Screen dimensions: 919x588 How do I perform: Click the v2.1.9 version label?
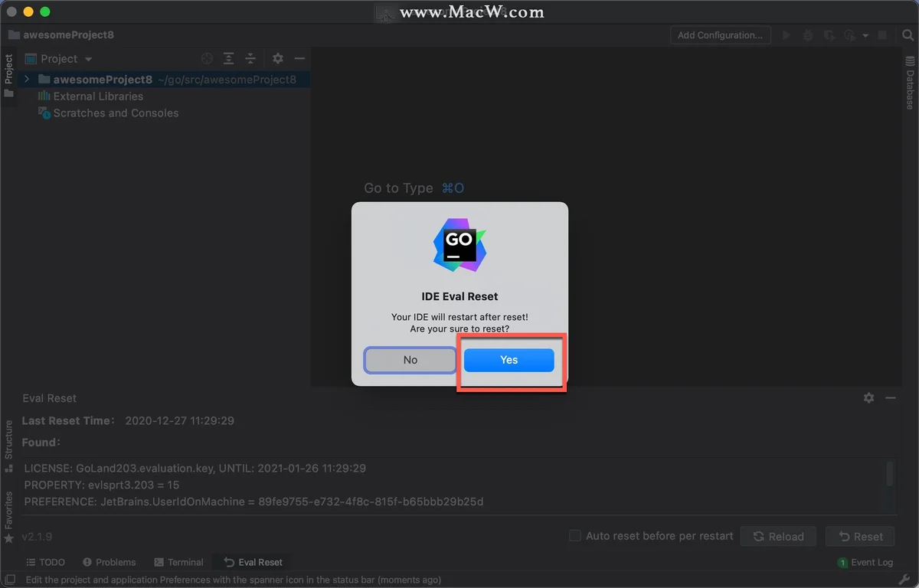(x=37, y=537)
